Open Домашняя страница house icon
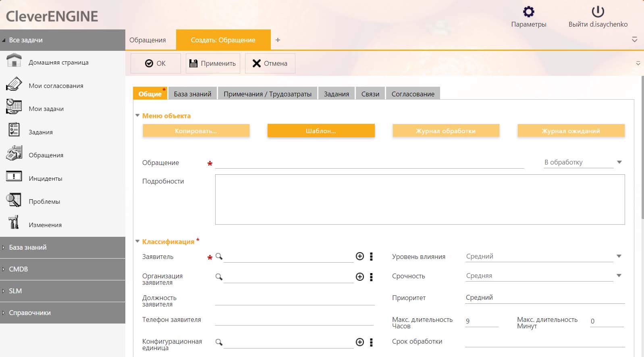The height and width of the screenshot is (357, 644). pos(14,61)
